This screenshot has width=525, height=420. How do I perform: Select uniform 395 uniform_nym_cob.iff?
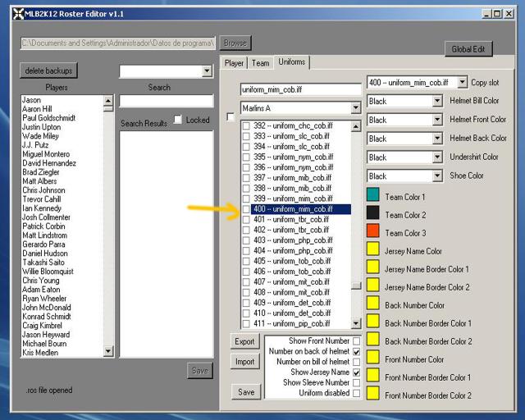tap(293, 157)
